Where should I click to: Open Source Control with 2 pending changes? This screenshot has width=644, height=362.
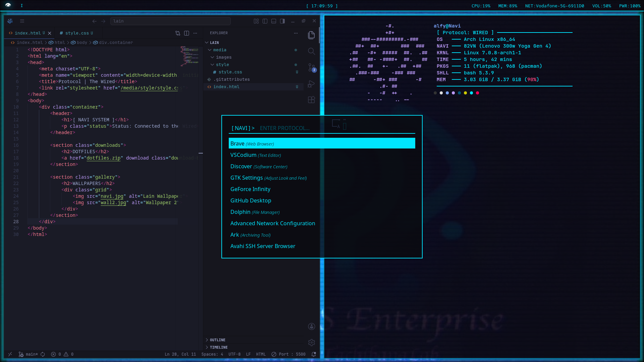312,68
